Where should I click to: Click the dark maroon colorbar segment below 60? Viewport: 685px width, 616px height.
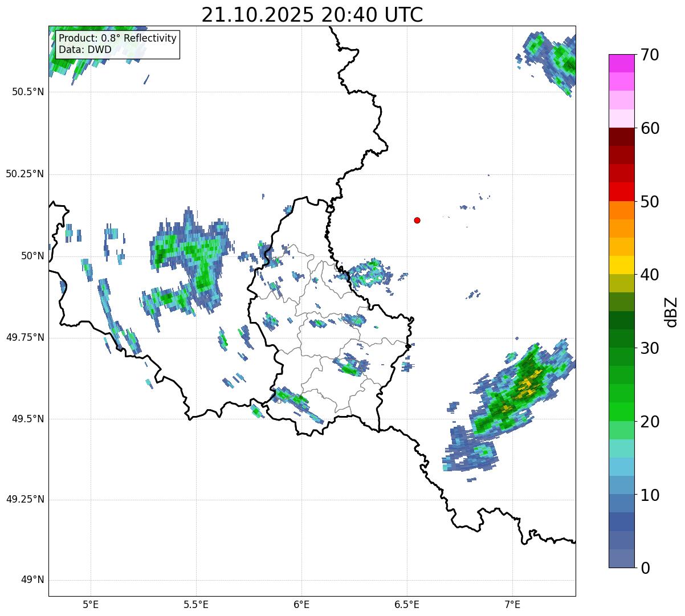(621, 137)
